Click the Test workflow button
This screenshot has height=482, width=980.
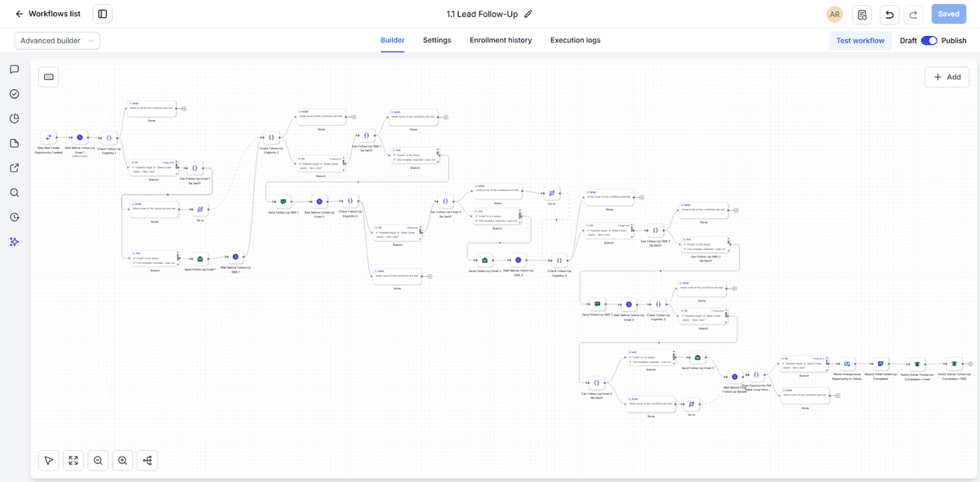click(x=860, y=41)
